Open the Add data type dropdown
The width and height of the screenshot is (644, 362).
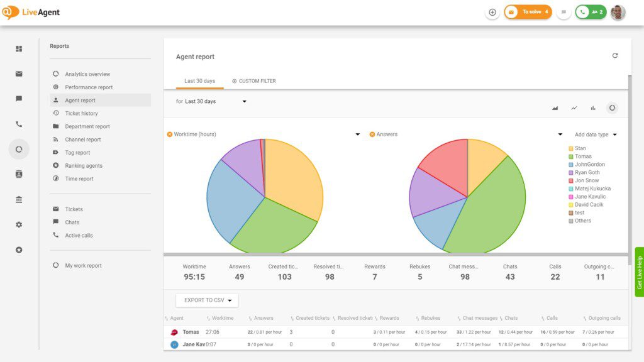[595, 134]
